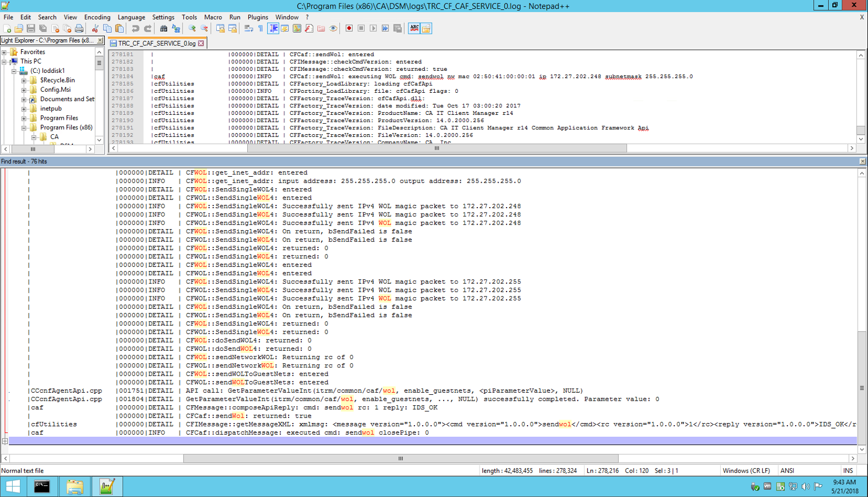Click Run Macro Multiple Times icon
The image size is (868, 497).
click(385, 28)
